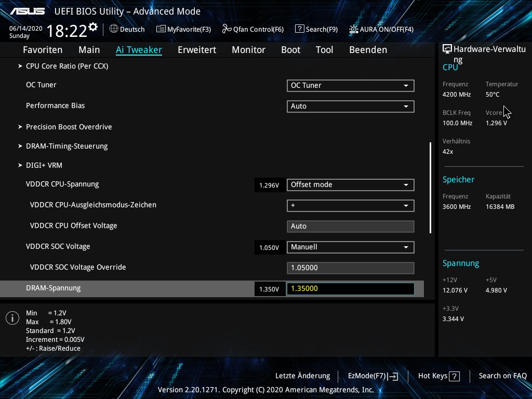Open the VDDCR SOC Voltage Manuell dropdown
532x399 pixels.
click(351, 247)
